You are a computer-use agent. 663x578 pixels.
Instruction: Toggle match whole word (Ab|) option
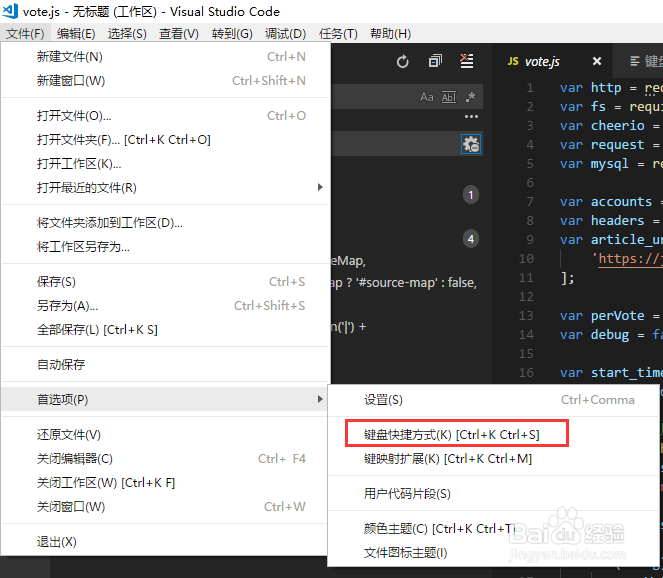[449, 97]
